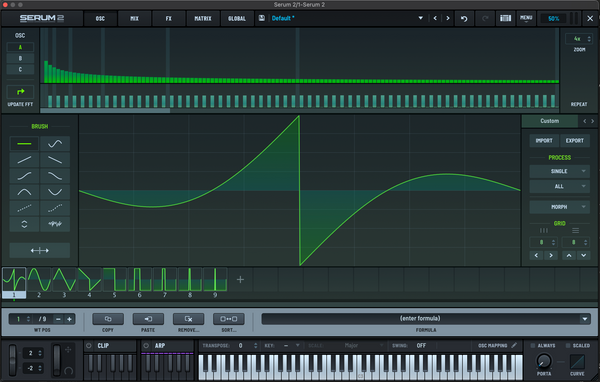The height and width of the screenshot is (382, 600).
Task: Increase wavetable position with plus button
Action: click(70, 319)
